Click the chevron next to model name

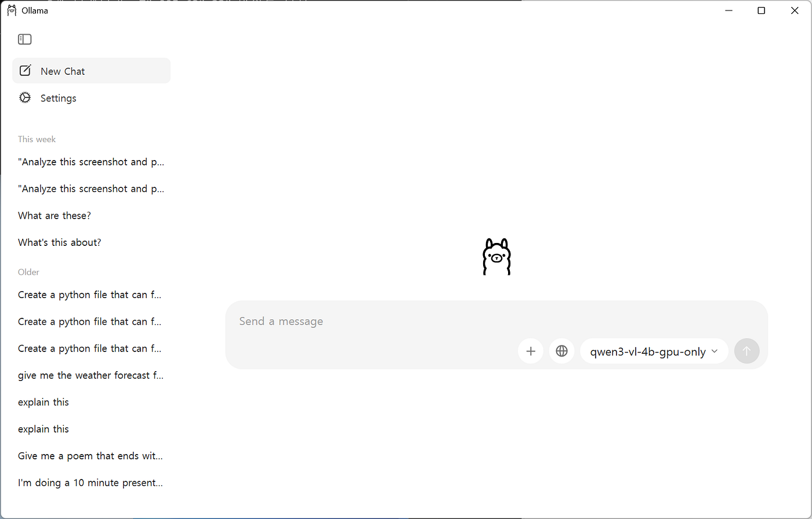tap(715, 351)
